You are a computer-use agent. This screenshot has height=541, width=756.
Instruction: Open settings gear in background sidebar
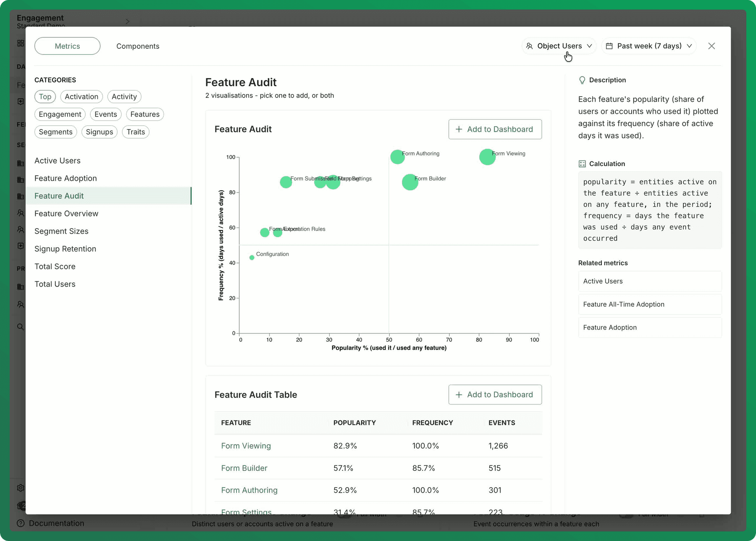click(x=21, y=488)
